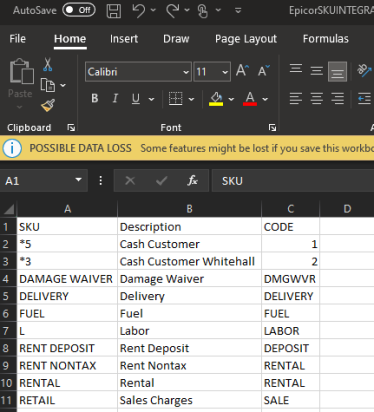Select the row 4 header

tap(8, 279)
